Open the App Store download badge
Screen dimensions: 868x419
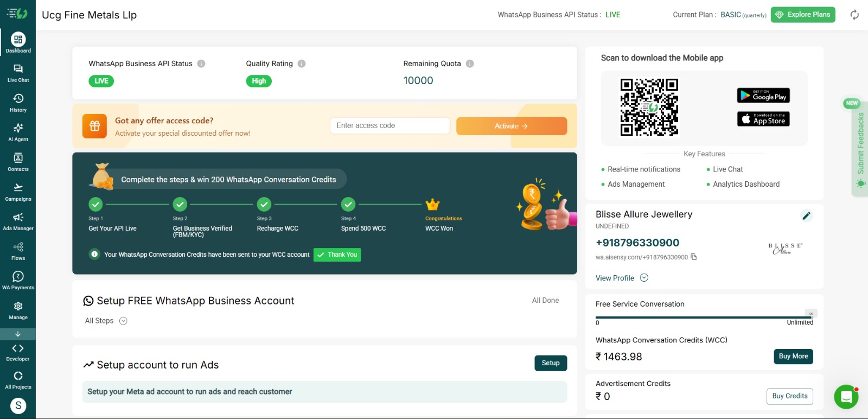tap(763, 119)
